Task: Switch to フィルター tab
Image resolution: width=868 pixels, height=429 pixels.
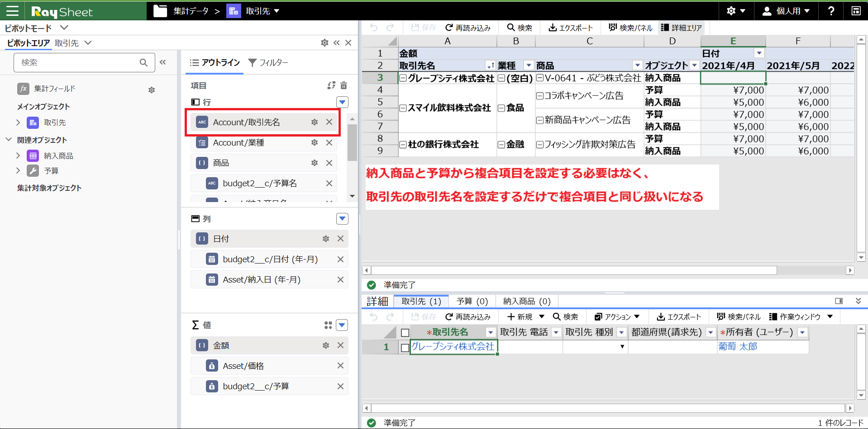Action: click(268, 62)
